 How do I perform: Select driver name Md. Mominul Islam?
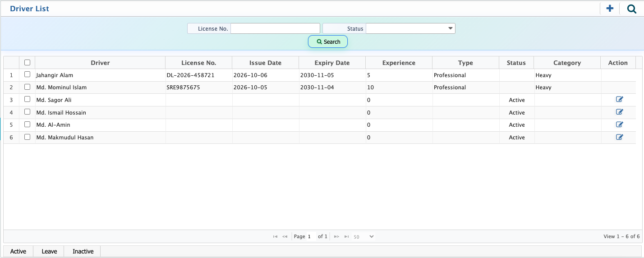pos(61,88)
